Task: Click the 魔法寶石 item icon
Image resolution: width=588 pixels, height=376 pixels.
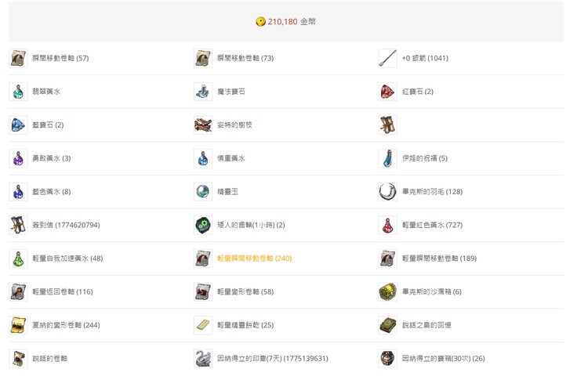Action: point(203,92)
